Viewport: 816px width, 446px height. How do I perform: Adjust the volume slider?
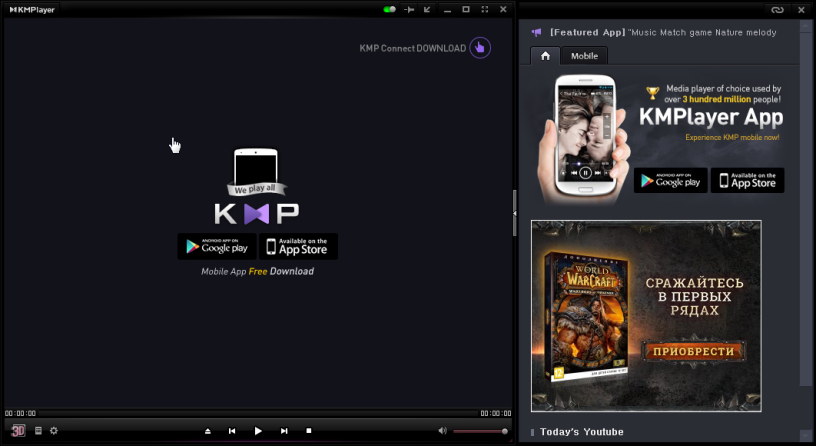(x=480, y=431)
